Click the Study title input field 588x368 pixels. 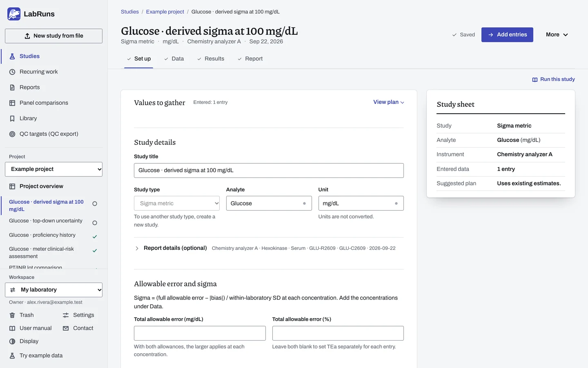[x=269, y=171]
